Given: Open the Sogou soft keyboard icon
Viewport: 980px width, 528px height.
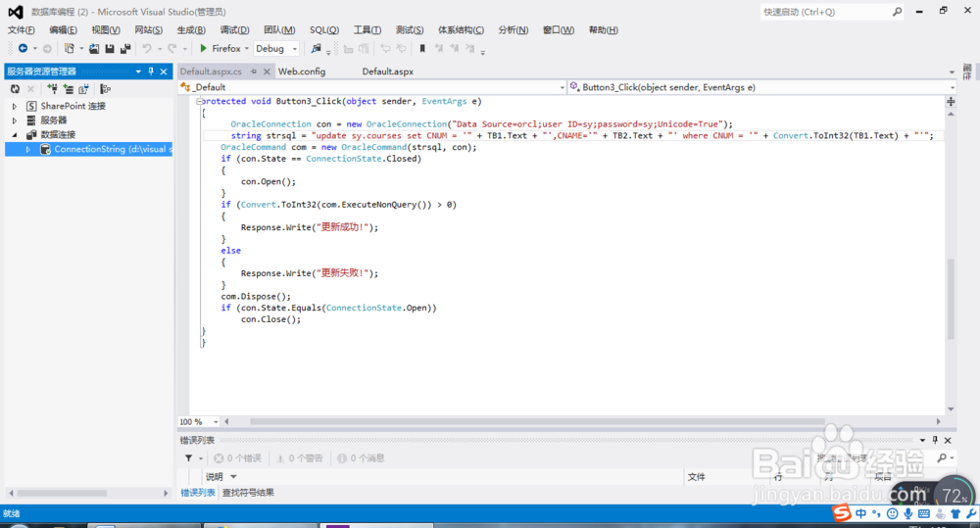Looking at the screenshot, I should pyautogui.click(x=924, y=513).
